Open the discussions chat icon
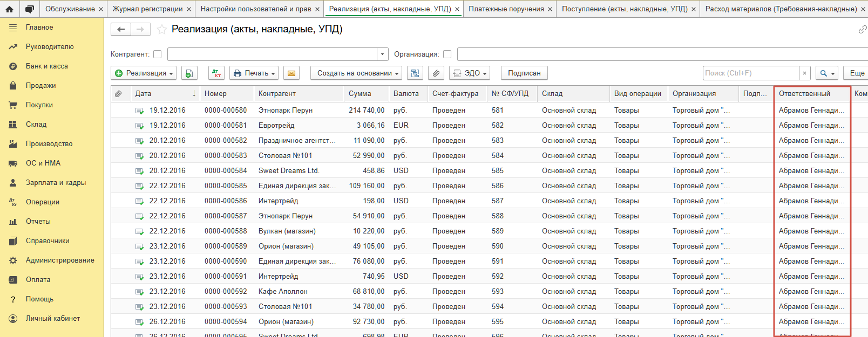868x337 pixels. (30, 9)
